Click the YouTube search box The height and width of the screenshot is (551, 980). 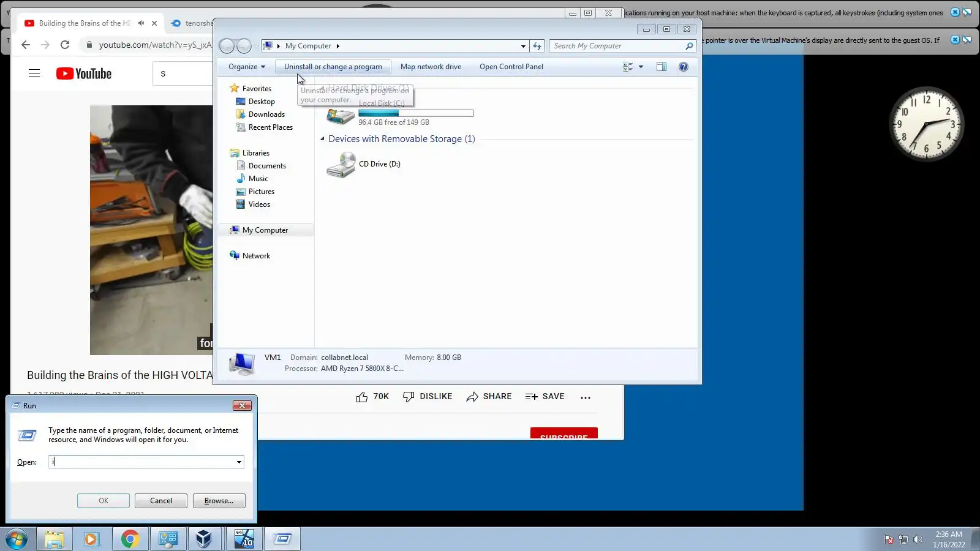pyautogui.click(x=183, y=73)
